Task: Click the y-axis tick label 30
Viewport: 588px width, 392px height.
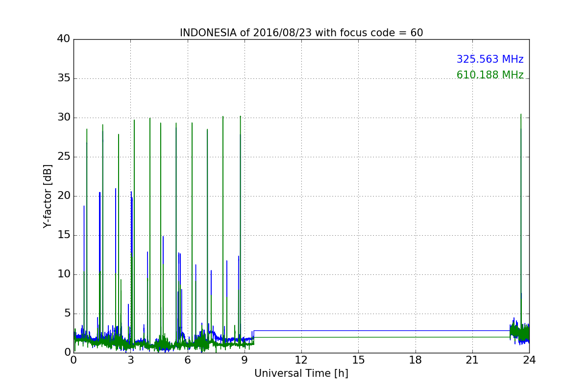Action: pos(63,118)
